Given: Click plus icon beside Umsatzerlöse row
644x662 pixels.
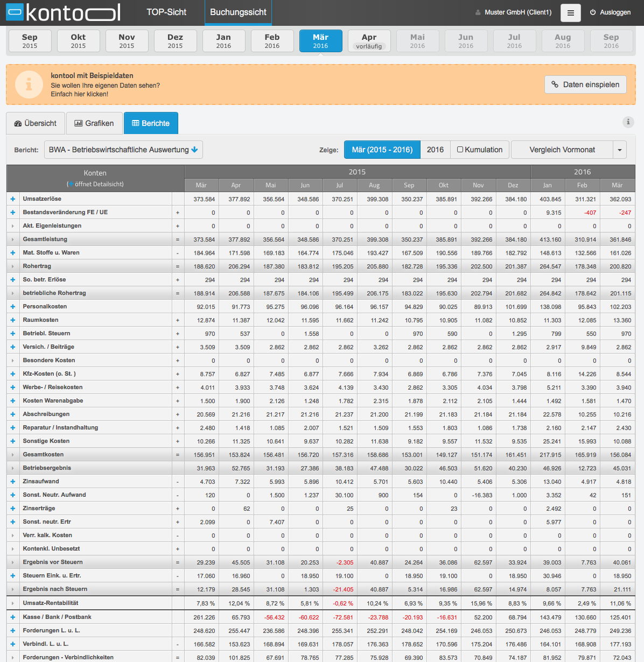Looking at the screenshot, I should point(13,199).
